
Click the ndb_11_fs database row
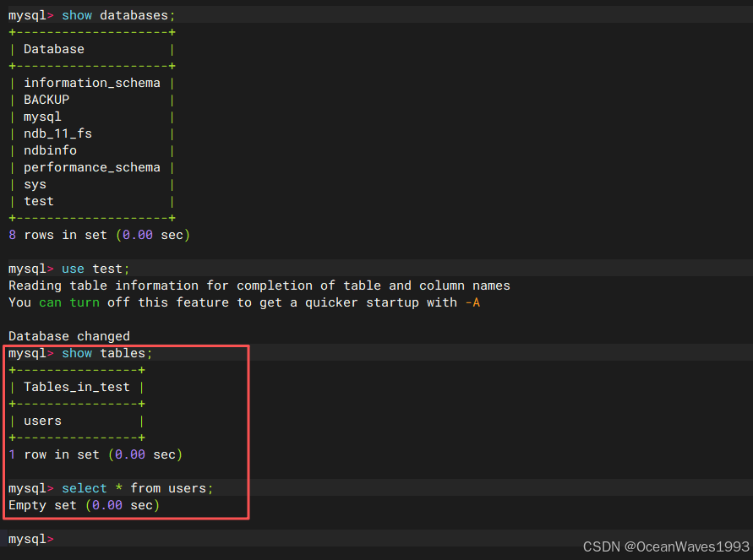click(57, 133)
